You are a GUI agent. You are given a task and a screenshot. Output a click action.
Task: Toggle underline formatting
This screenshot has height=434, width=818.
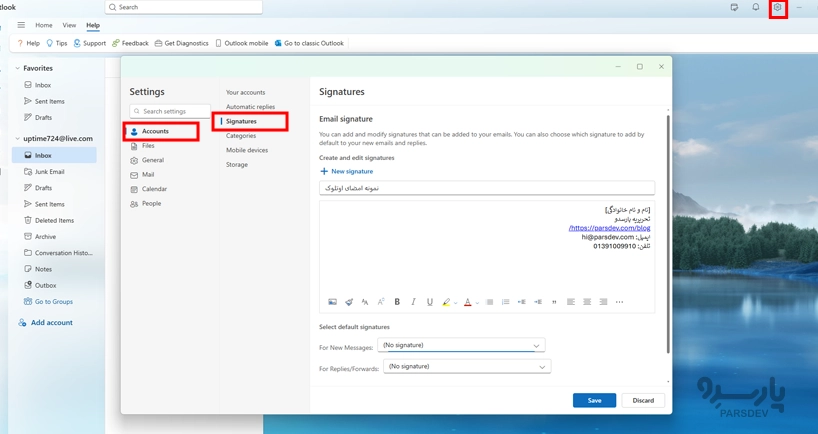click(x=430, y=302)
